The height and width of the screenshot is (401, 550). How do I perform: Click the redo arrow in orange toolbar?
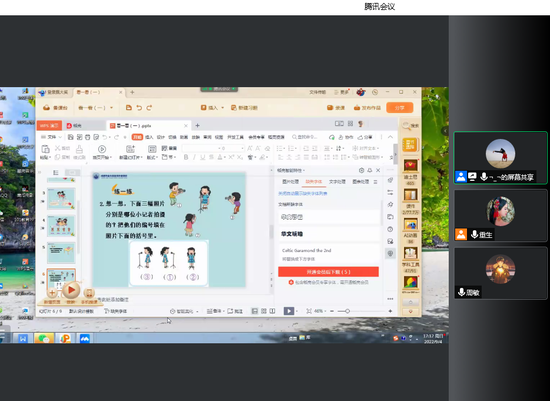[x=149, y=108]
